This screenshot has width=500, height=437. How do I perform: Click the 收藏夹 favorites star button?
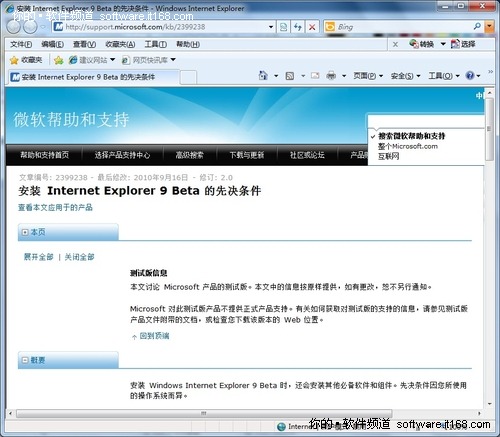(26, 60)
